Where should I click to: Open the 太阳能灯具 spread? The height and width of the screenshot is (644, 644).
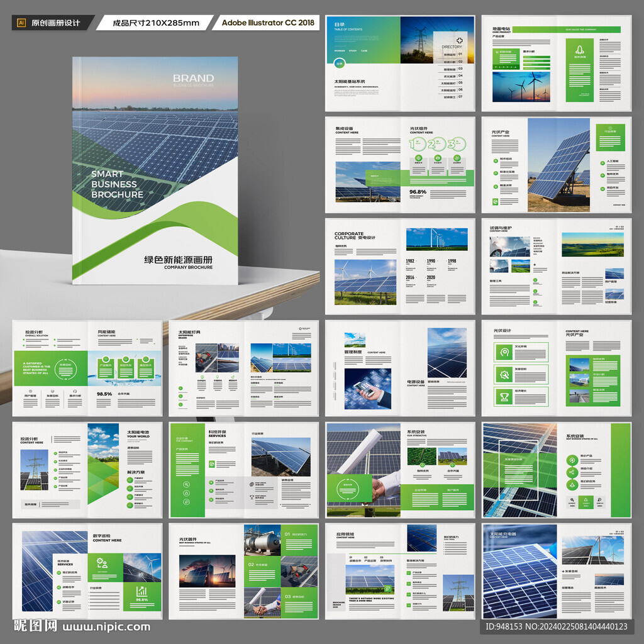[x=243, y=369]
